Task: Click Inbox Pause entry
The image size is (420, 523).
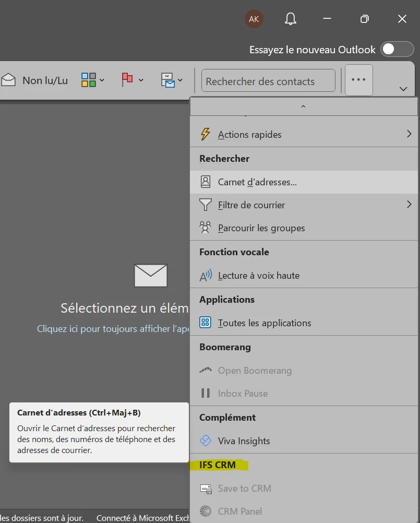Action: tap(304, 394)
